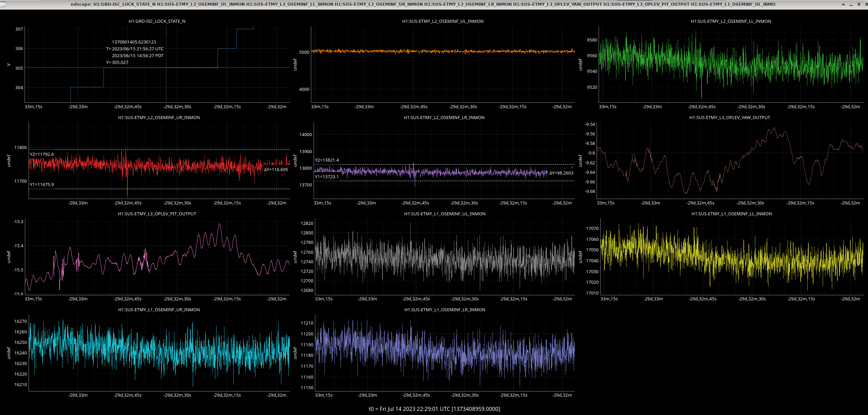Image resolution: width=868 pixels, height=415 pixels.
Task: Click the ΔY=98.2603 delta label
Action: [x=561, y=173]
